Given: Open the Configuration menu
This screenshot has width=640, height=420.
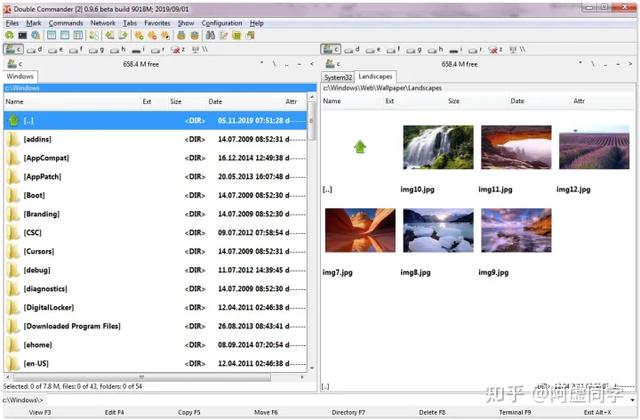Looking at the screenshot, I should tap(222, 23).
